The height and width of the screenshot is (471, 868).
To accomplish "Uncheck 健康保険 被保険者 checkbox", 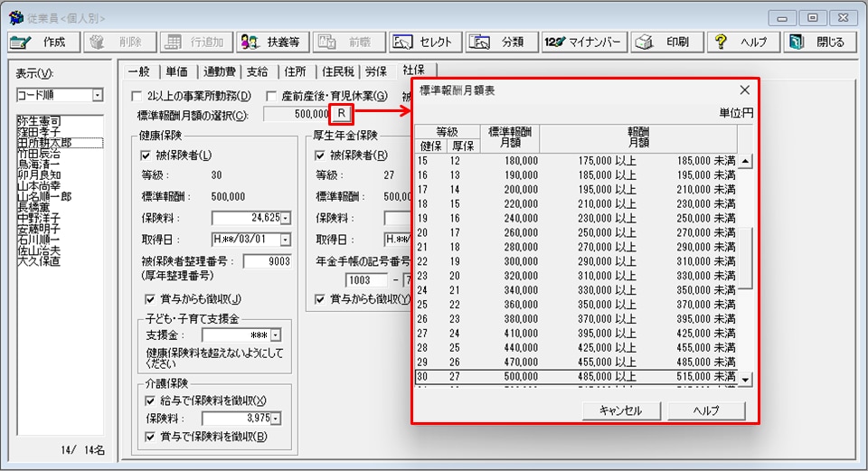I will click(x=134, y=156).
